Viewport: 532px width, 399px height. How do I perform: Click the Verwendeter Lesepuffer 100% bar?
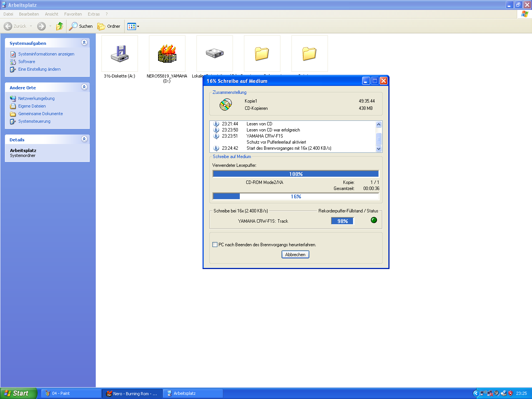pos(296,174)
